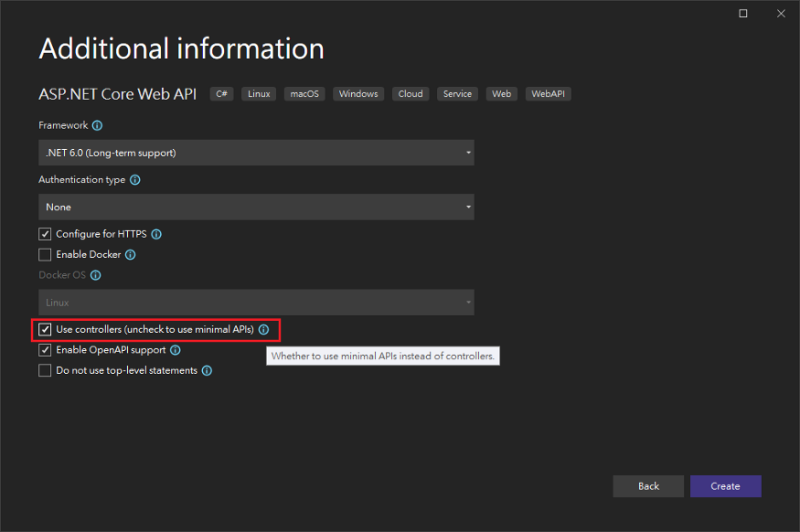This screenshot has height=532, width=800.
Task: Click the Enable OpenAPI support info icon
Action: [x=176, y=350]
